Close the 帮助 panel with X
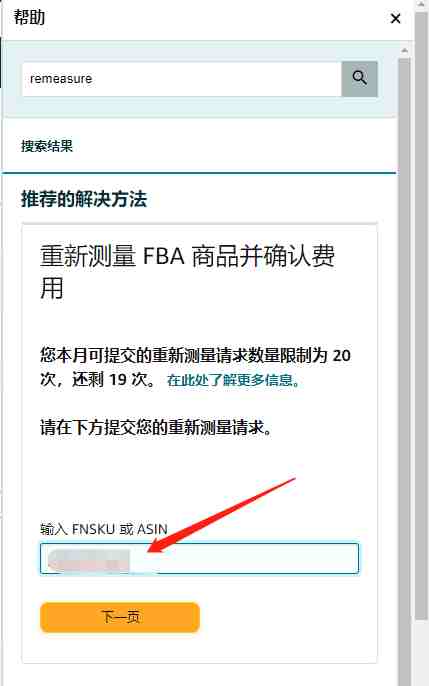This screenshot has width=429, height=686. pyautogui.click(x=395, y=18)
